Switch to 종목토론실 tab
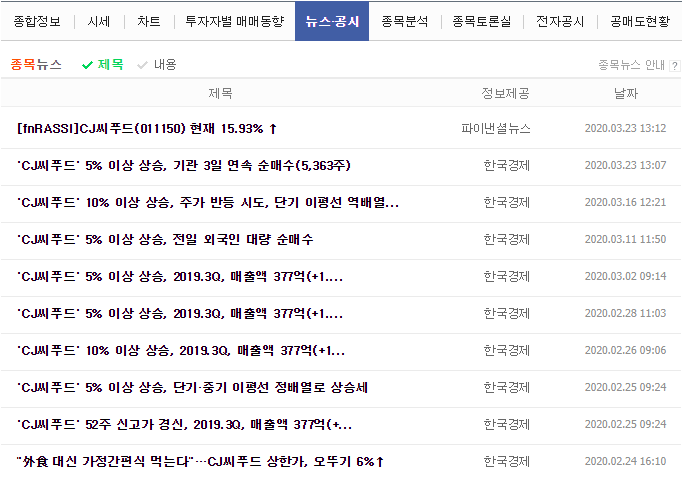Screen dimensions: 683x489 [x=482, y=21]
